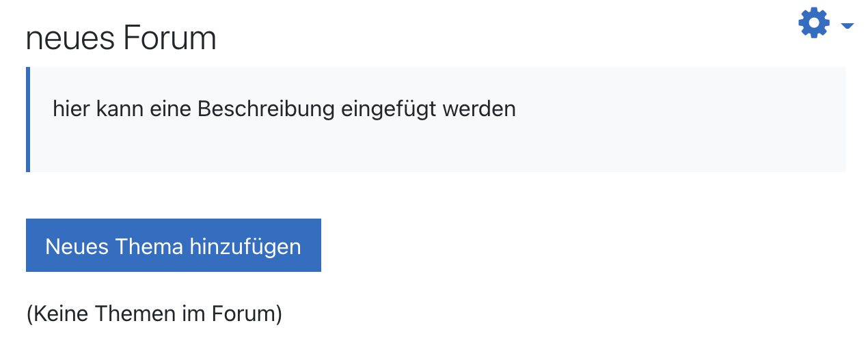Click the word 'Forum' in the page title
The height and width of the screenshot is (347, 868).
169,39
